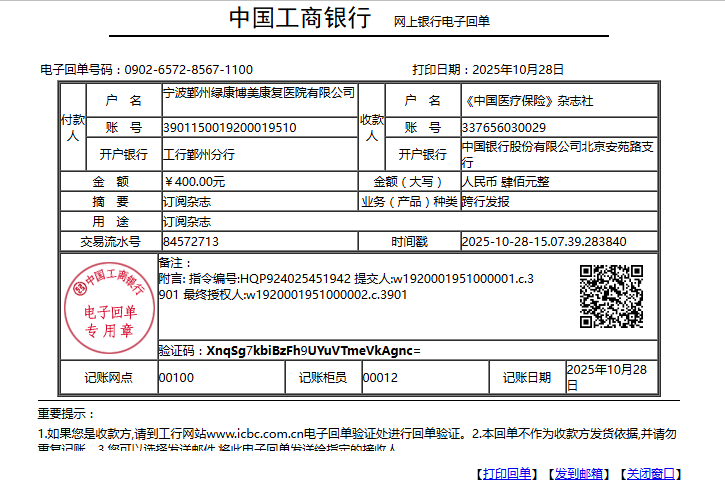Click the QR code image
The width and height of the screenshot is (725, 489).
(611, 296)
